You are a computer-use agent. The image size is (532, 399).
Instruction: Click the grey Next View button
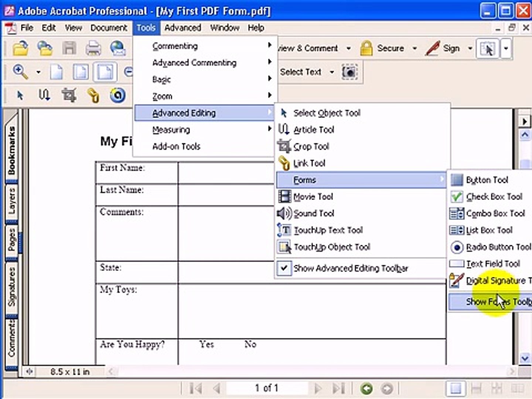[387, 388]
